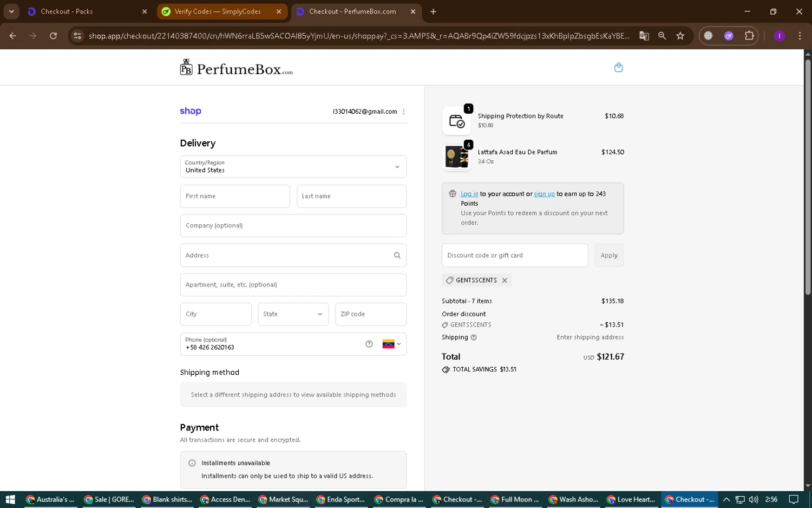This screenshot has width=812, height=508.
Task: Click the purple round extension icon
Action: tap(729, 36)
